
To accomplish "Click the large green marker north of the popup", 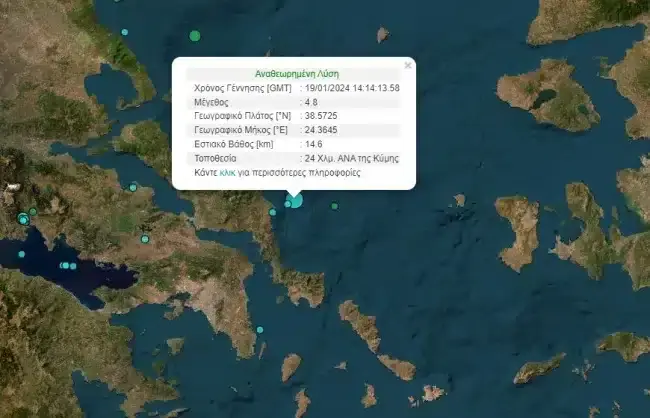I will click(x=195, y=36).
